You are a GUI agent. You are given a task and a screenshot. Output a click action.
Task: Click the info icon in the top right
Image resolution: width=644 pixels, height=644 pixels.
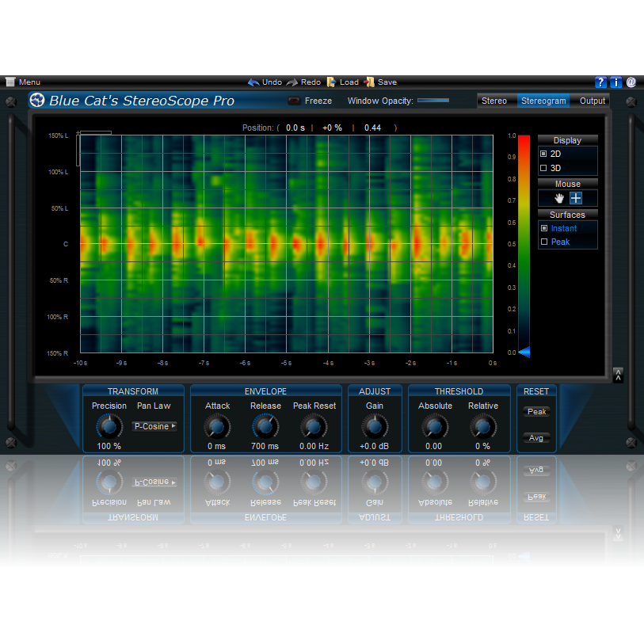615,82
